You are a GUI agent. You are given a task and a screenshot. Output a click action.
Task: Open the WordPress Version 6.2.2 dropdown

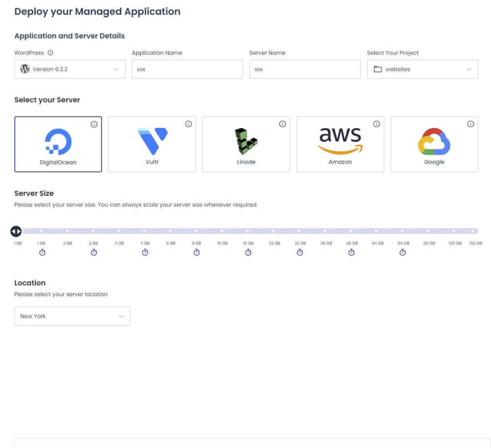70,69
